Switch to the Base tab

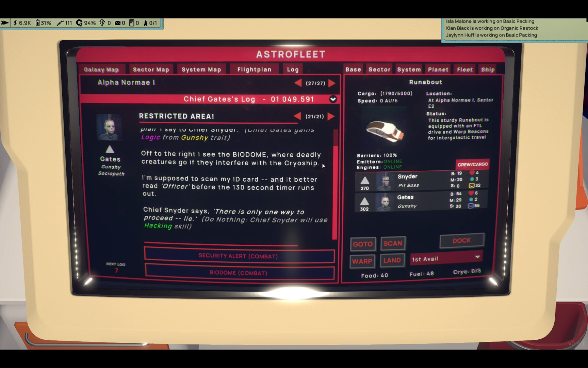click(x=353, y=70)
